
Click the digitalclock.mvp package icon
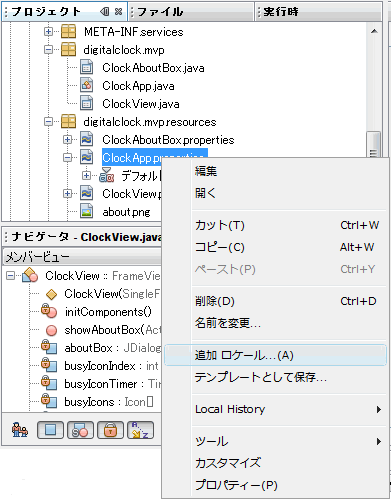tap(68, 50)
